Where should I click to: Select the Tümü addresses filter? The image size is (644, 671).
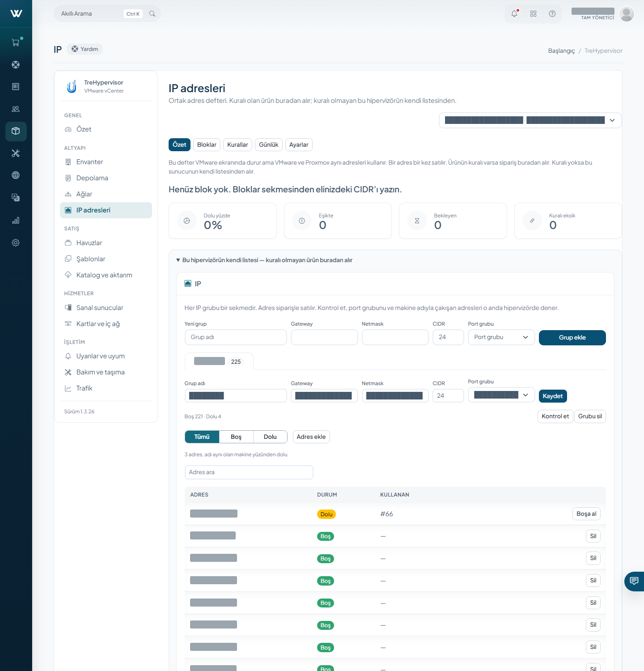click(202, 437)
